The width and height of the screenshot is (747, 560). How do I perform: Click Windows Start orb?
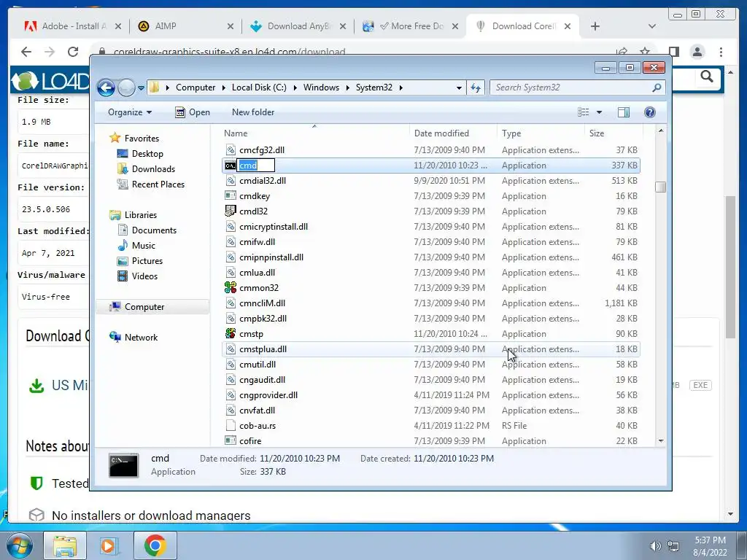pyautogui.click(x=19, y=545)
